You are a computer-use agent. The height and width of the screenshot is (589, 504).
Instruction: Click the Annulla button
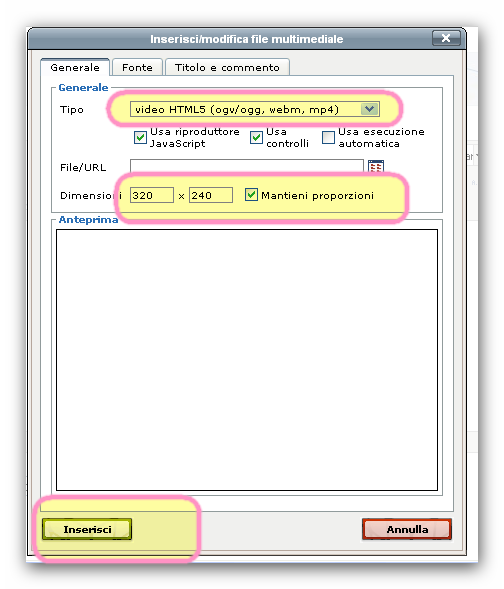407,529
